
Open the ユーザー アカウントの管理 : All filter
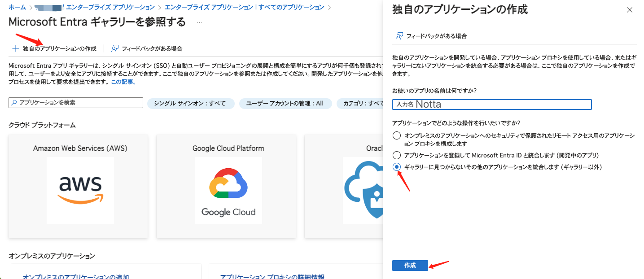pyautogui.click(x=285, y=103)
